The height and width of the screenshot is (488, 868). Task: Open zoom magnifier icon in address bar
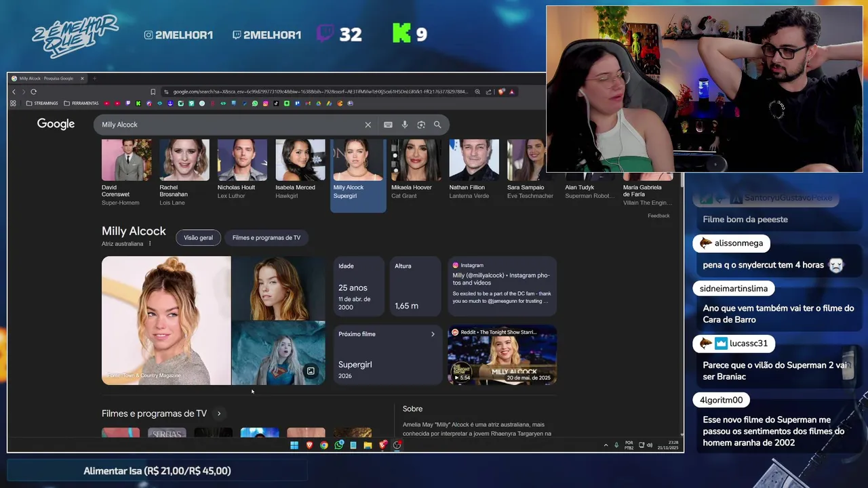477,91
